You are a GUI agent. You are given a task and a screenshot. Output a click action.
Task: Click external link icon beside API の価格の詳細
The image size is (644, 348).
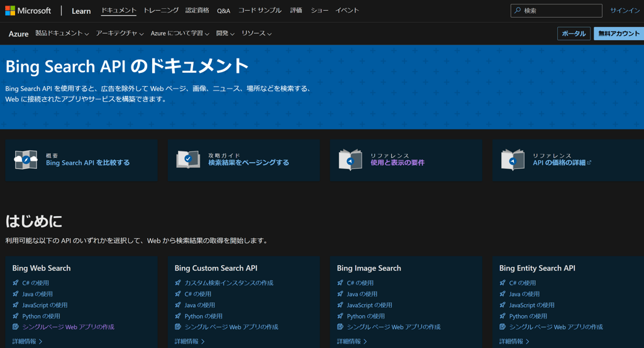pyautogui.click(x=589, y=163)
